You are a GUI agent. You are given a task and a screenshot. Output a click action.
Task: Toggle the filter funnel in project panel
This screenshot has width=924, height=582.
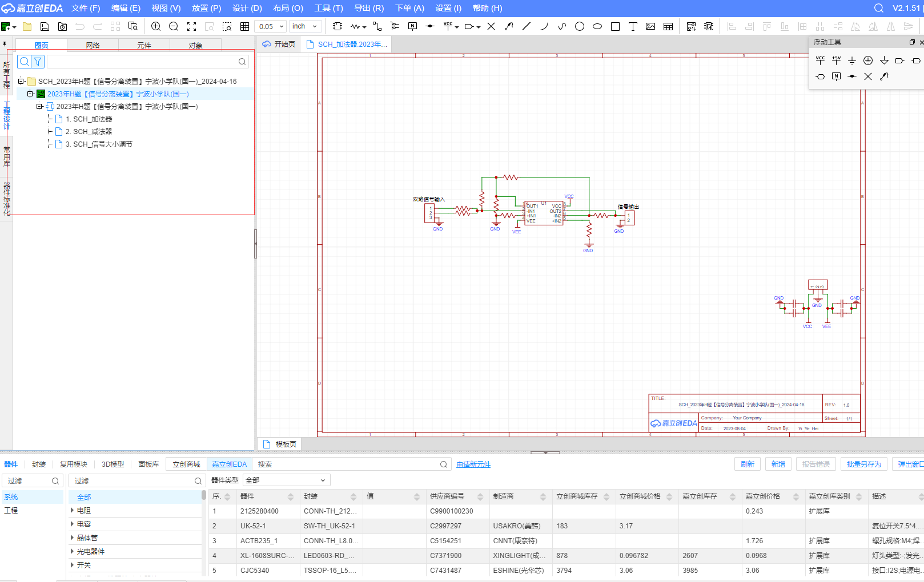(38, 62)
